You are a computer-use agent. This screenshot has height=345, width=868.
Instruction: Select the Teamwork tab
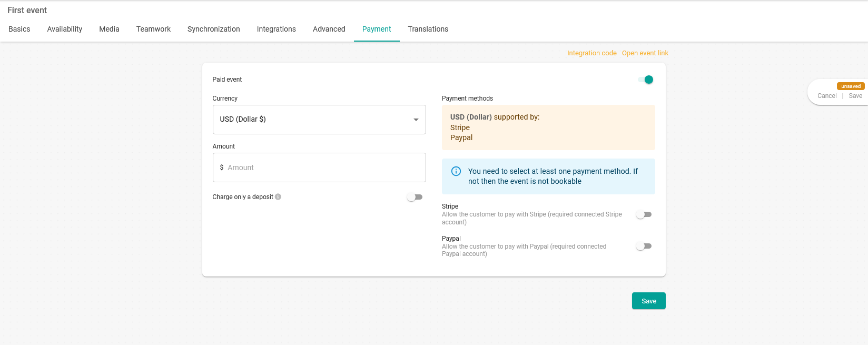click(153, 29)
